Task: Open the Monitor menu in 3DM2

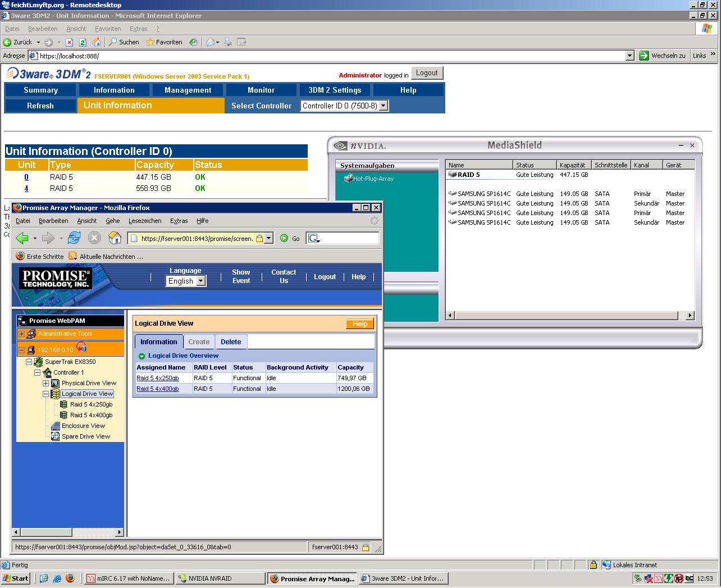Action: pyautogui.click(x=261, y=90)
